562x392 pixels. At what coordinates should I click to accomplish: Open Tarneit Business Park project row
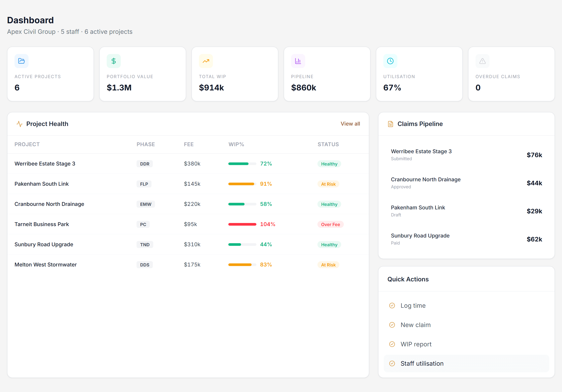[188, 224]
